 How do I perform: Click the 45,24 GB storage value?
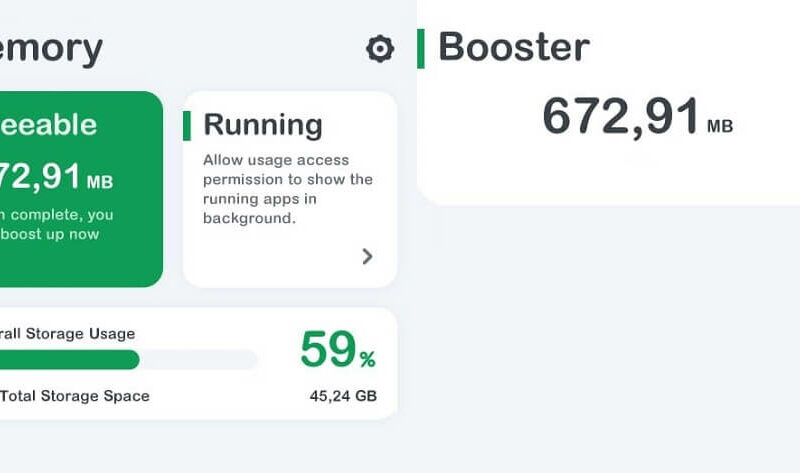click(x=343, y=396)
